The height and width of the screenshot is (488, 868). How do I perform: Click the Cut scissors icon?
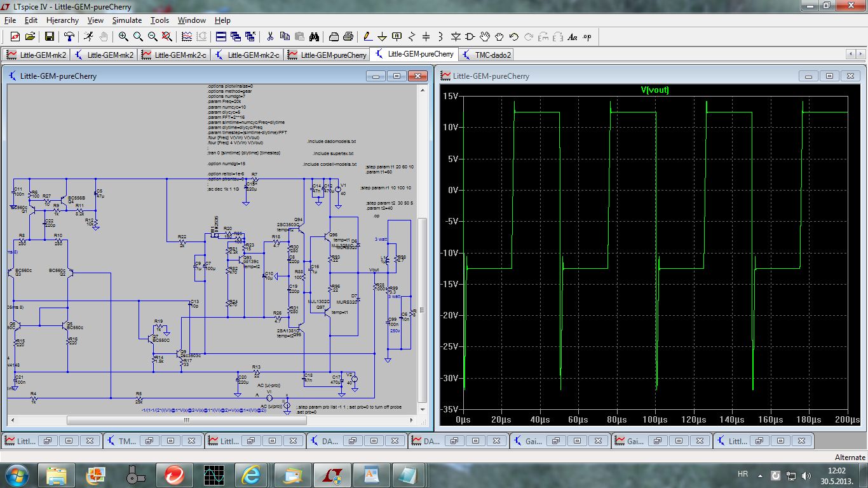point(270,37)
